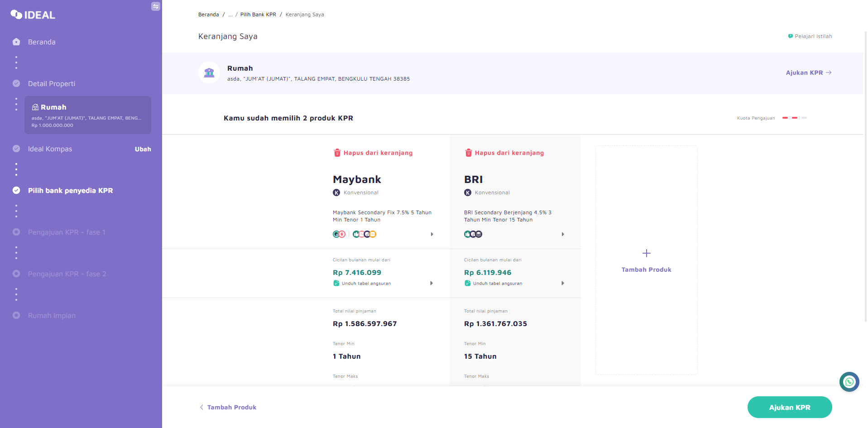The image size is (868, 428).
Task: Click the Ideal Kompas checkmark icon
Action: (16, 149)
